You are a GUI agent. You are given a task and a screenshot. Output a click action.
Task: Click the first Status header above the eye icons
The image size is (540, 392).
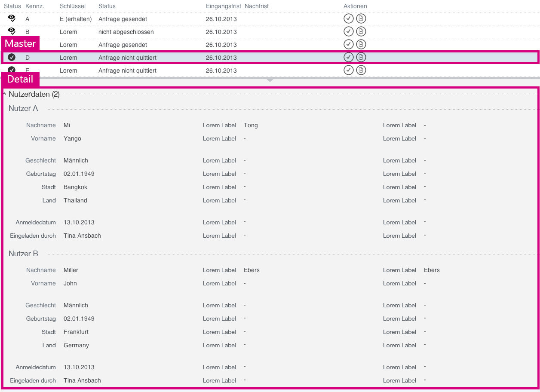(x=12, y=6)
